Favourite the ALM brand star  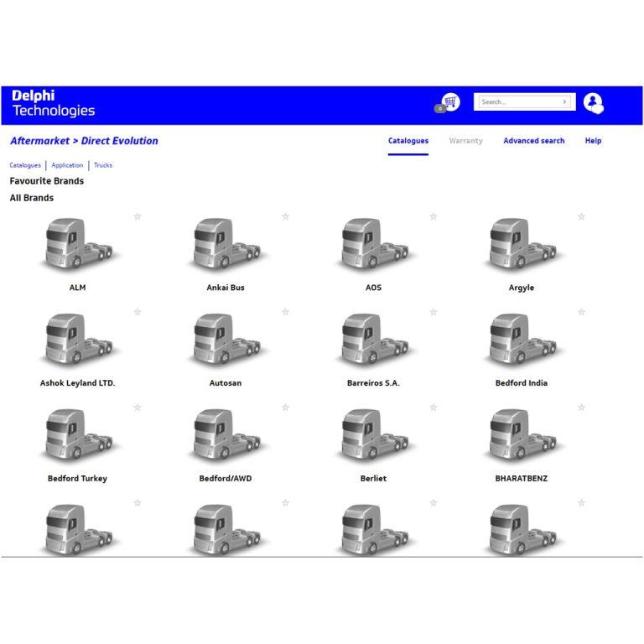(138, 216)
